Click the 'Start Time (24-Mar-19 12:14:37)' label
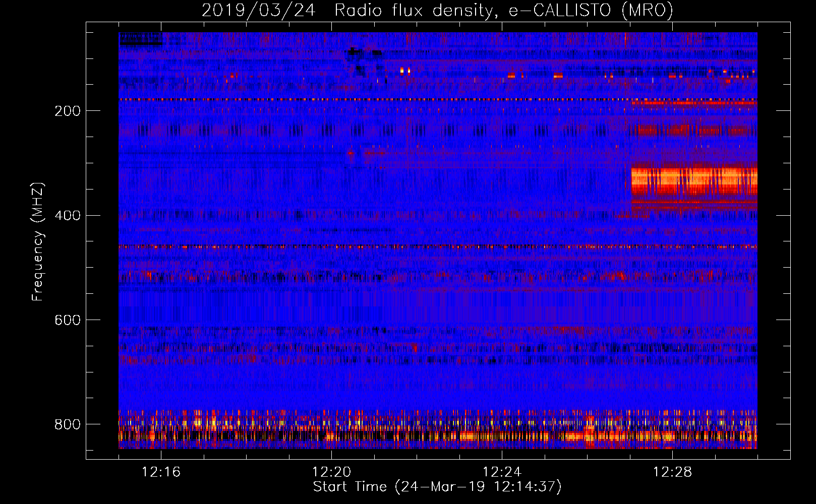The image size is (816, 504). (437, 487)
